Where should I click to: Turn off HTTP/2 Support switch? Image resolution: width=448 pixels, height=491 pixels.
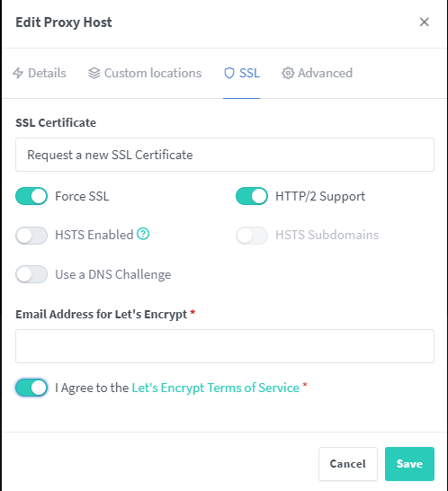[252, 196]
